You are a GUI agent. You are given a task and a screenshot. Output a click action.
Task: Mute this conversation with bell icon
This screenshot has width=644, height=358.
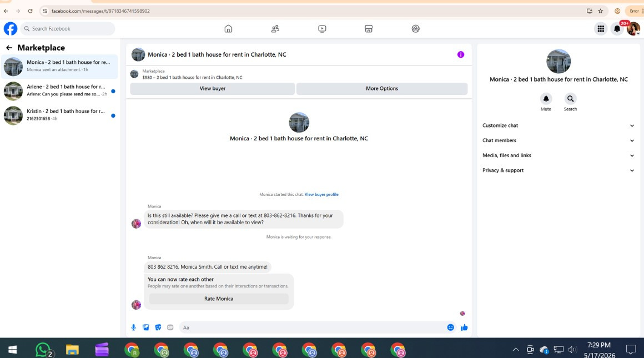(546, 99)
